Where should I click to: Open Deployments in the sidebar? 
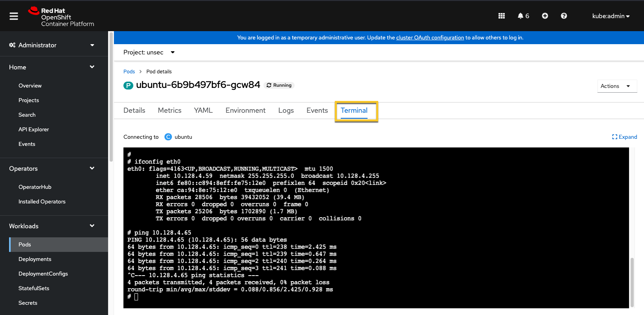pos(35,259)
